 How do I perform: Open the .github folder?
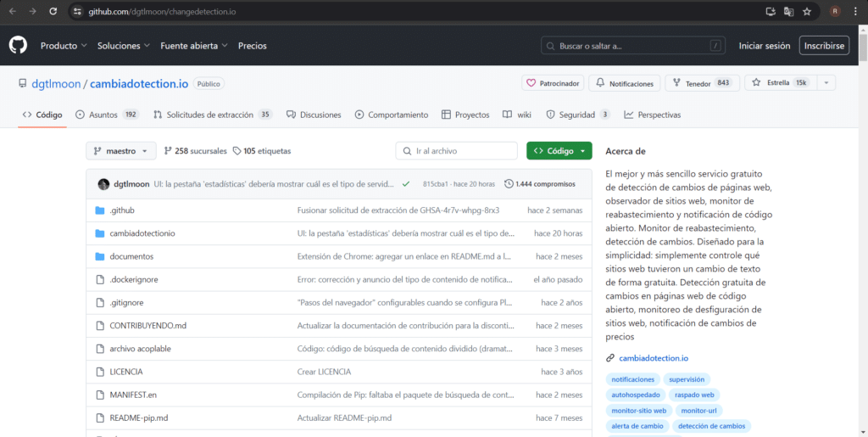(122, 210)
